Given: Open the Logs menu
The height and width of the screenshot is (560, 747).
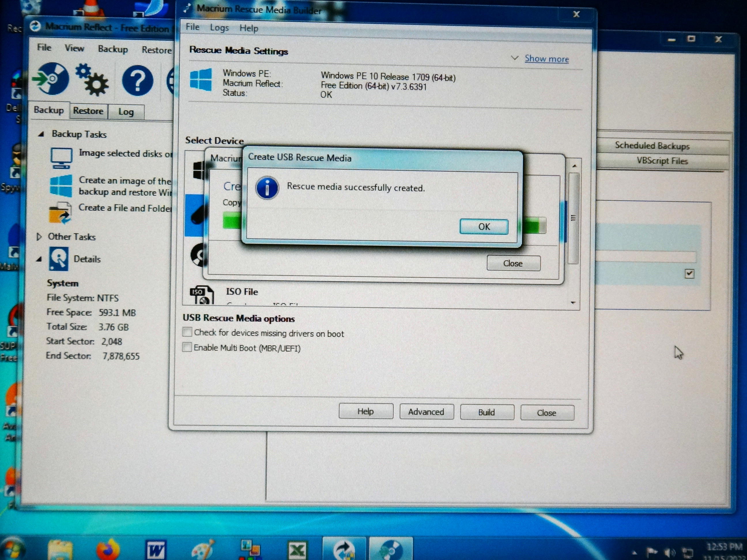Looking at the screenshot, I should point(219,28).
